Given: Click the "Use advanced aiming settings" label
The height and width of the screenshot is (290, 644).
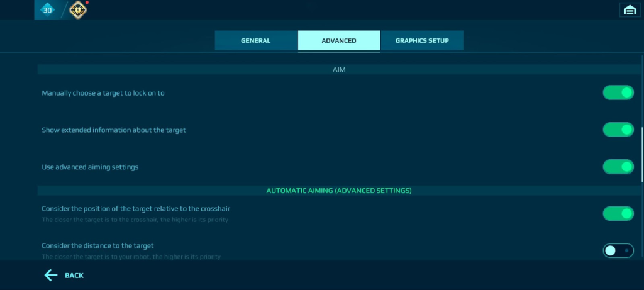Looking at the screenshot, I should click(x=90, y=167).
